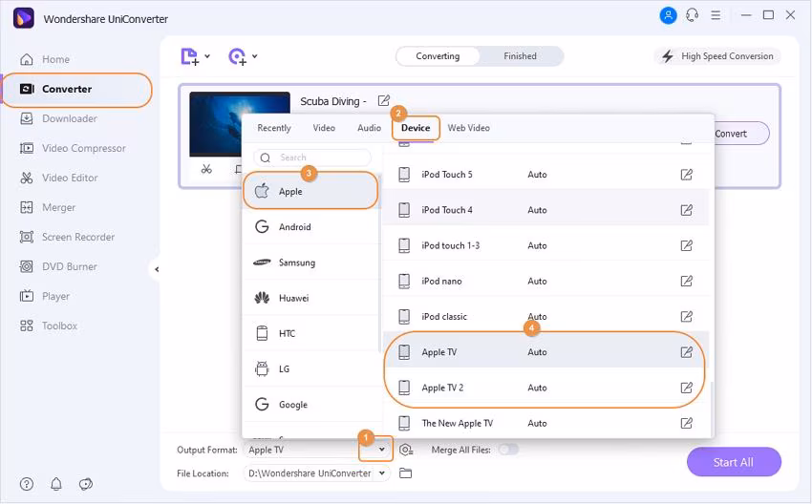Select Apple TV preset

(545, 352)
